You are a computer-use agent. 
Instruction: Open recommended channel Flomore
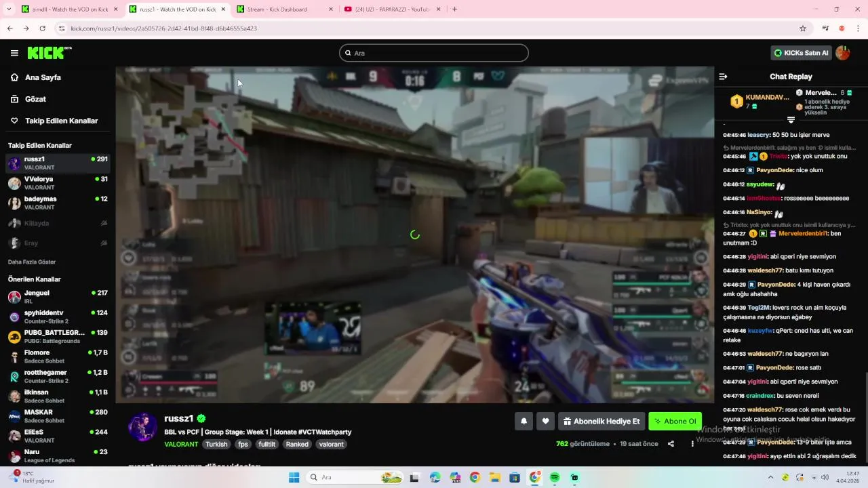(x=58, y=357)
